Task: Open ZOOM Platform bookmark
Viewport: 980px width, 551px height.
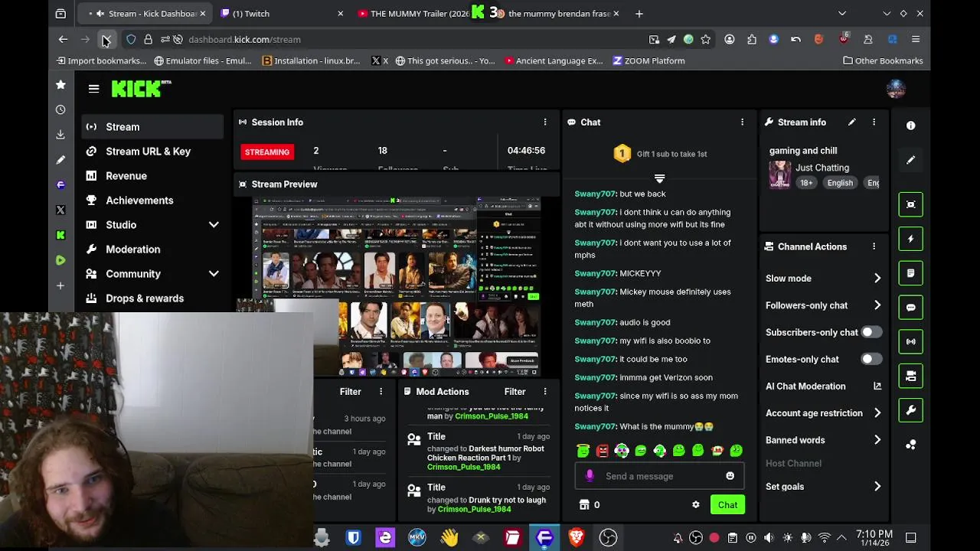Action: tap(648, 60)
